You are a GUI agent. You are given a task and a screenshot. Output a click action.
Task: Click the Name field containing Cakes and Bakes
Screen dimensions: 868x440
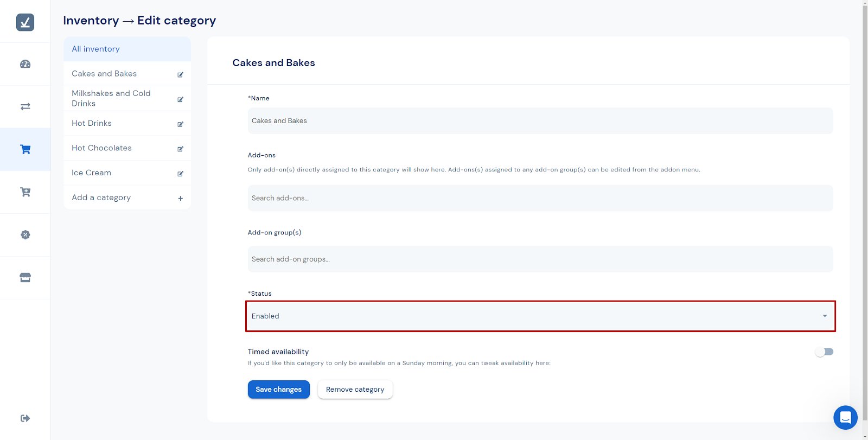tap(540, 121)
